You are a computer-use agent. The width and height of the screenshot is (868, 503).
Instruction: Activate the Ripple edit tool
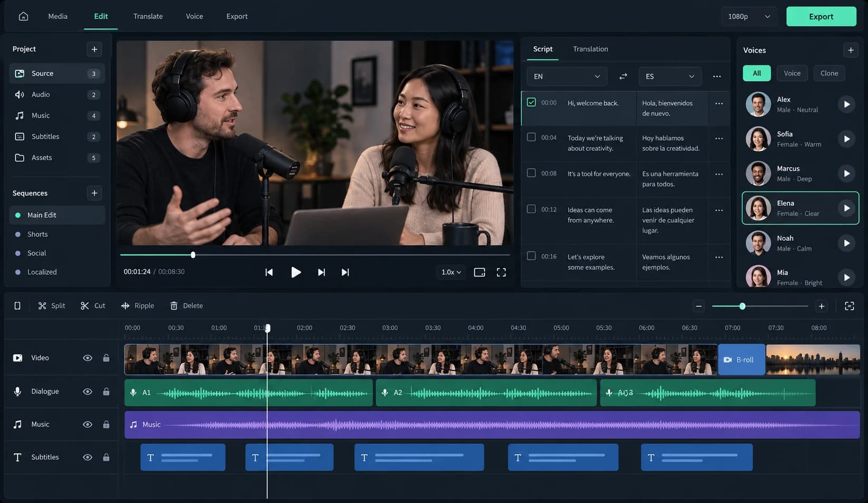point(138,305)
